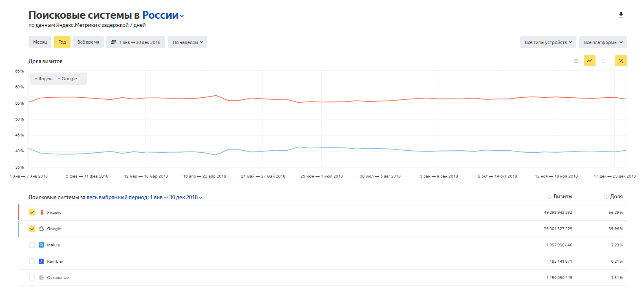Click the x-axis label 1 янв — 7 янв 2018

pyautogui.click(x=29, y=176)
